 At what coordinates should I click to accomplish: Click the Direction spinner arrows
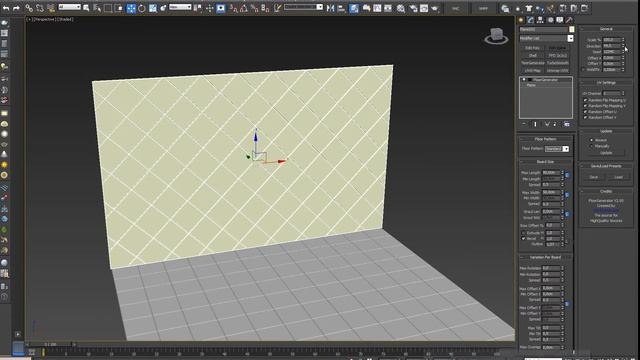click(623, 46)
